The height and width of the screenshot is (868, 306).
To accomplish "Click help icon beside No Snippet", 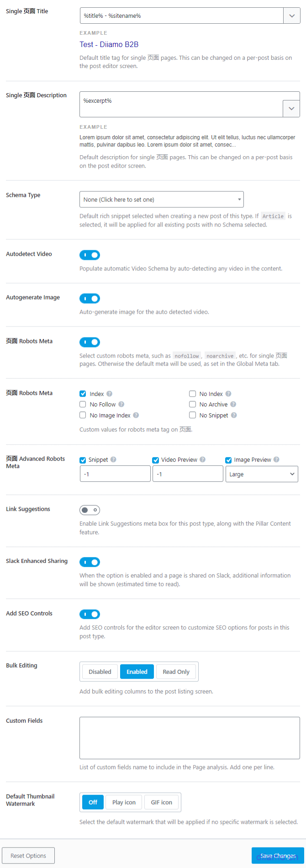I will 234,415.
